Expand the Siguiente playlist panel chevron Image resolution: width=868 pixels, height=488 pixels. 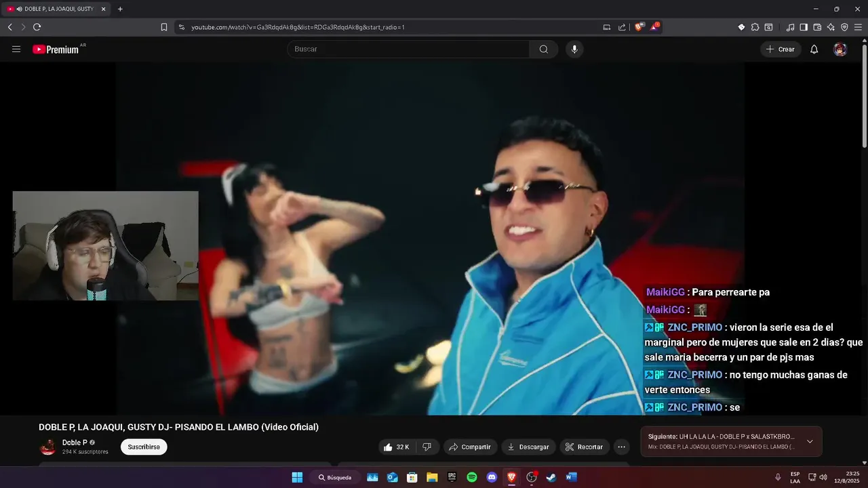point(810,441)
